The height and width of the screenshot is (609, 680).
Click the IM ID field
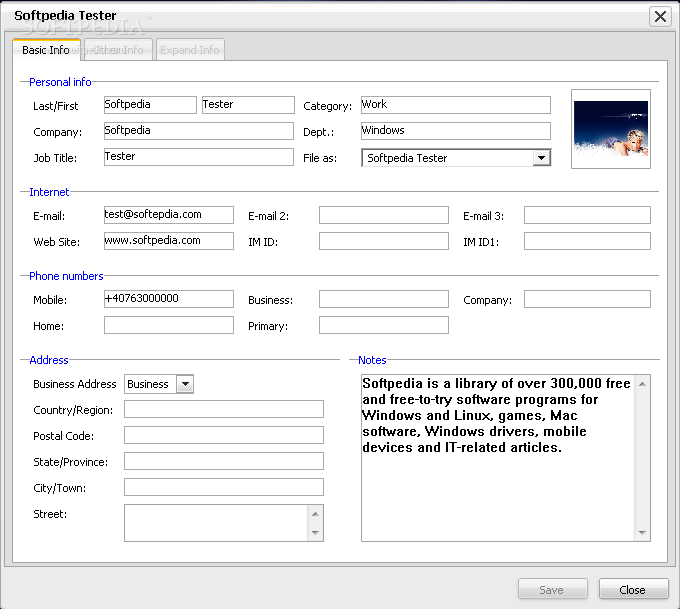point(384,241)
